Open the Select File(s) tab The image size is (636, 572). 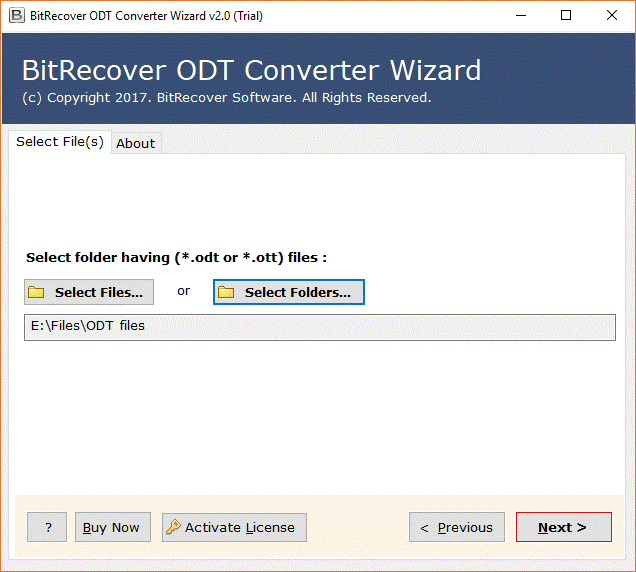(x=60, y=142)
